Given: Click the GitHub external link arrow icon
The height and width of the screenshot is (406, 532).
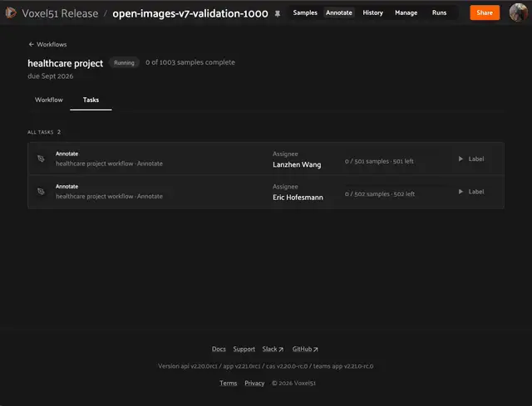Looking at the screenshot, I should click(x=316, y=350).
